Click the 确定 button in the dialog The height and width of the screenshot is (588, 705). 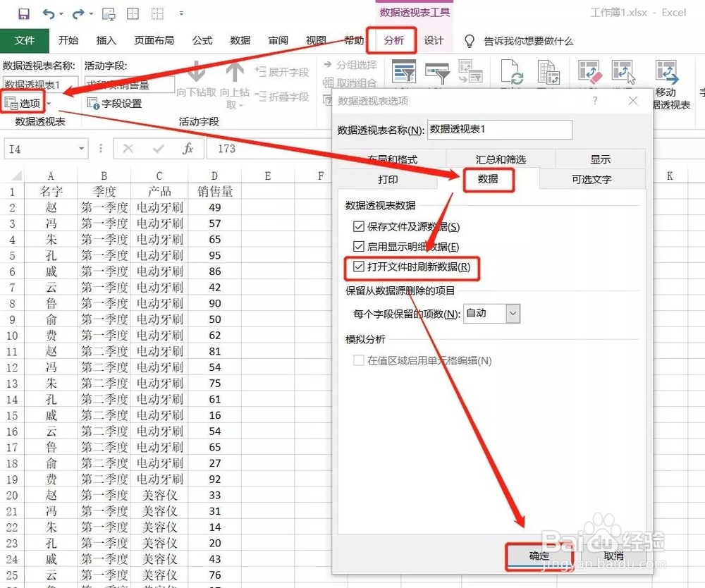539,556
